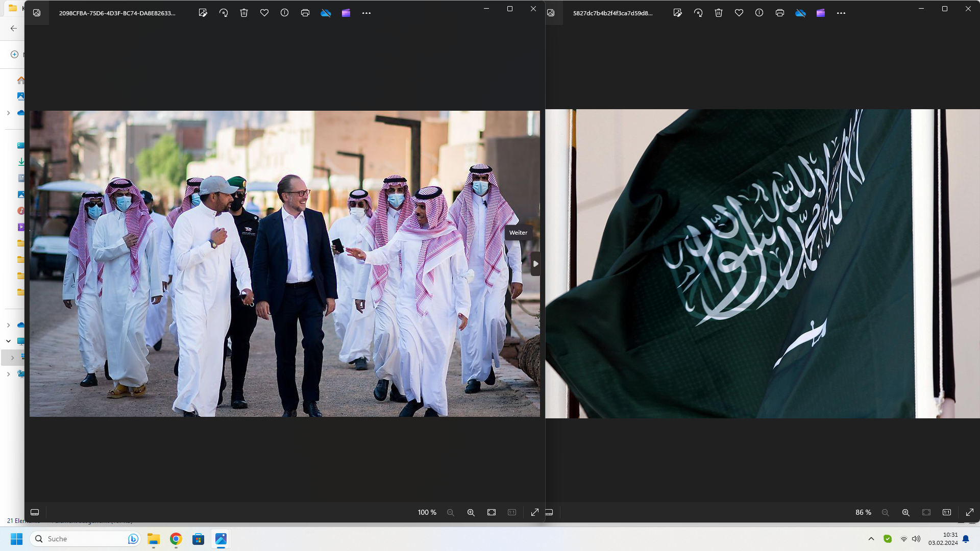Viewport: 980px width, 551px height.
Task: Open Wi-Fi network tray icon
Action: coord(904,539)
